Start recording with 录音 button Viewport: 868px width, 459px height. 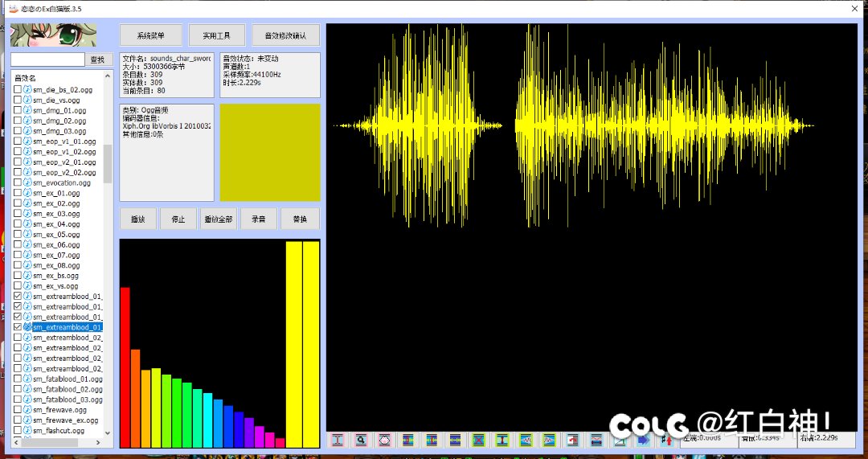pos(259,219)
